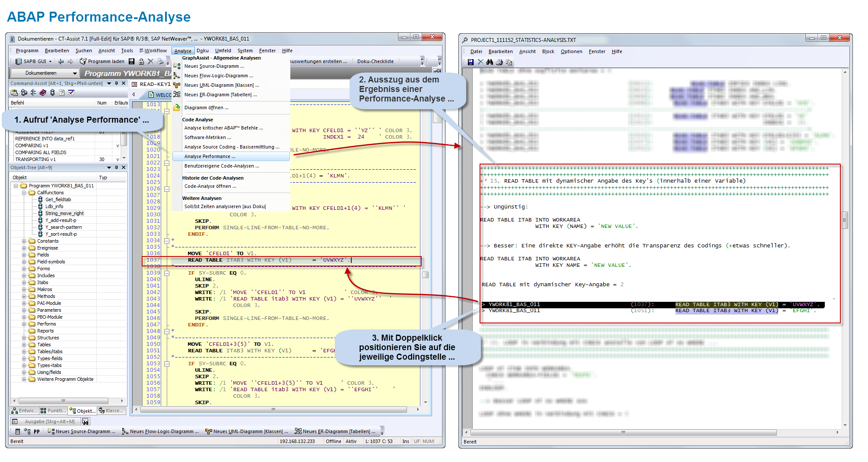Screen dimensions: 868x462
Task: Open the Dokumentieren mode dropdown
Action: (75, 73)
